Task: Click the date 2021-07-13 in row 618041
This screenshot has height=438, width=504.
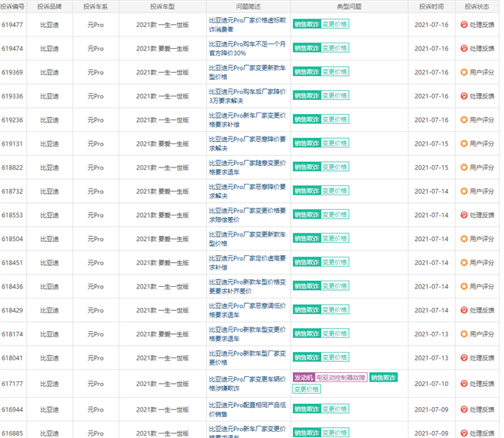Action: point(431,357)
